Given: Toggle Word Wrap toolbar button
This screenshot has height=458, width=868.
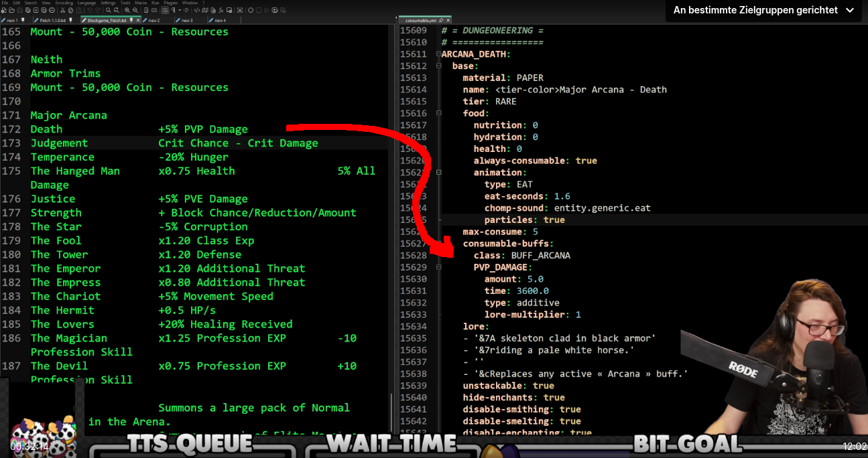Looking at the screenshot, I should pos(165,10).
